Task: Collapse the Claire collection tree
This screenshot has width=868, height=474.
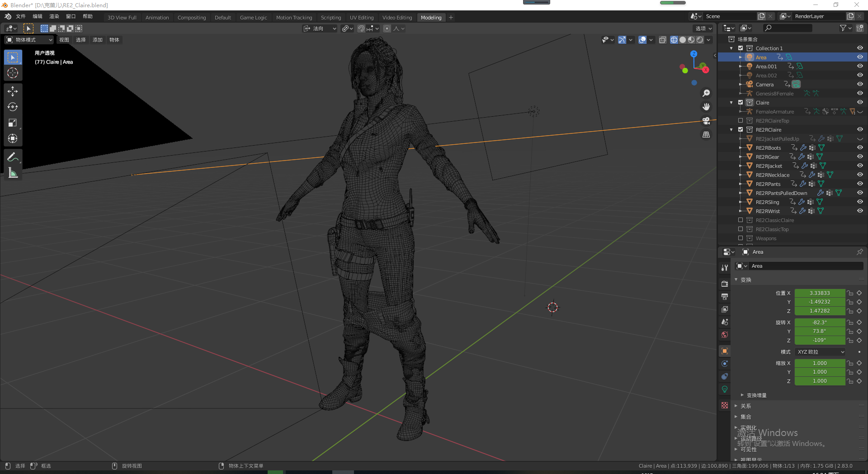Action: click(731, 103)
